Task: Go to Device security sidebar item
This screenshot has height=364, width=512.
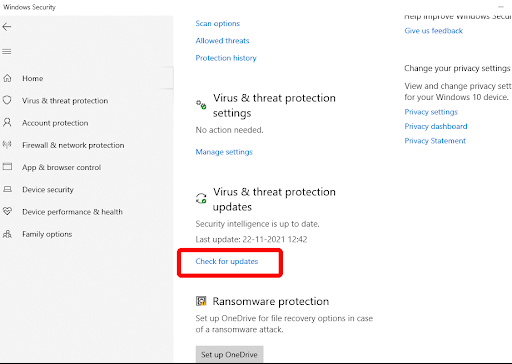Action: [48, 190]
